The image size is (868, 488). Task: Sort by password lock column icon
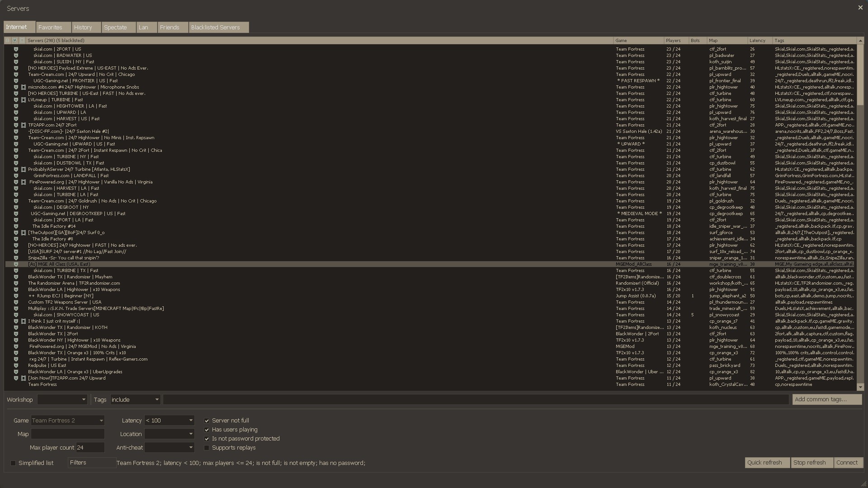[7, 41]
